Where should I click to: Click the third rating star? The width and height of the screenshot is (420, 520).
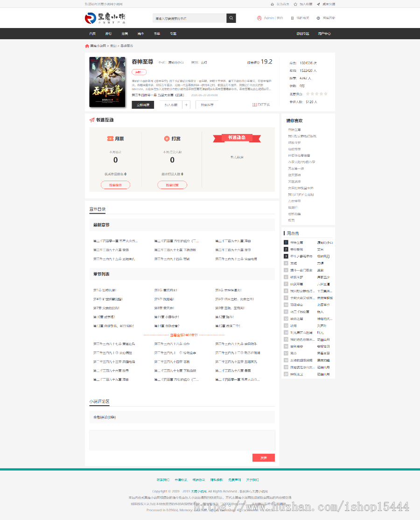tap(316, 93)
